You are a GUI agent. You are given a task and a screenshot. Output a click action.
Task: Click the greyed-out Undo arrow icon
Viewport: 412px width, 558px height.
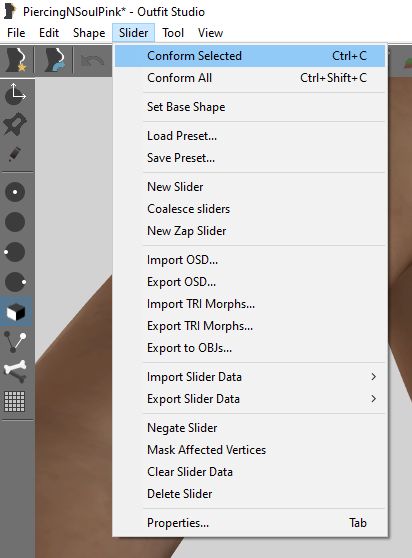pyautogui.click(x=93, y=60)
